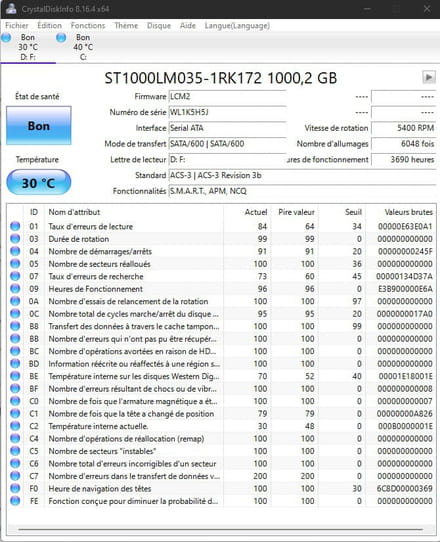Click the status icon for attribute C7
This screenshot has height=542, width=440.
click(15, 476)
